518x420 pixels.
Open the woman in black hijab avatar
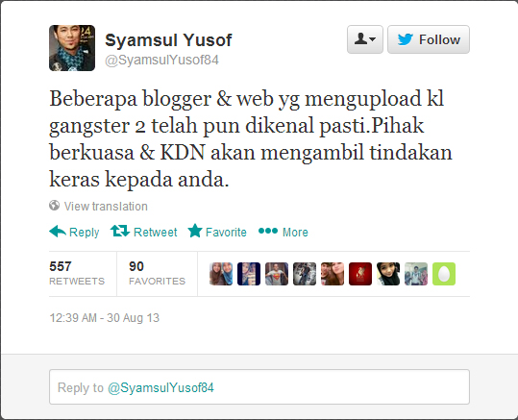(388, 274)
